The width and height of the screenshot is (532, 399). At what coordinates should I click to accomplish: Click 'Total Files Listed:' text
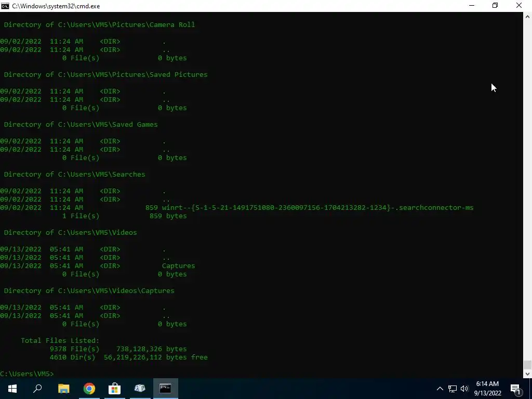60,340
